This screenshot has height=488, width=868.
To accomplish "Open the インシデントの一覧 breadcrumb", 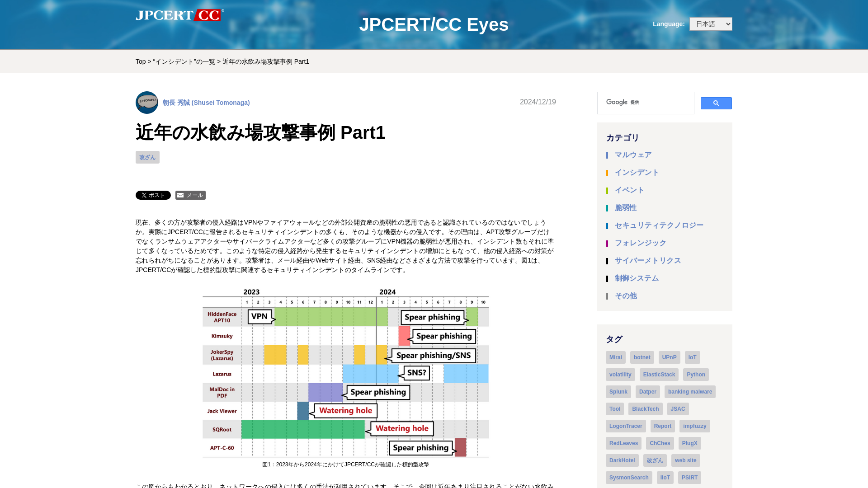I will point(184,61).
